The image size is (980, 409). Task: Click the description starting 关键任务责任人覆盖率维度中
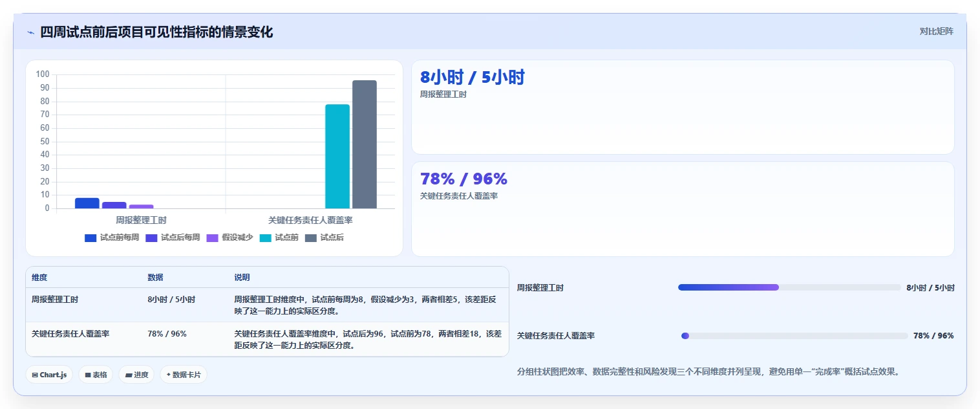tap(368, 339)
